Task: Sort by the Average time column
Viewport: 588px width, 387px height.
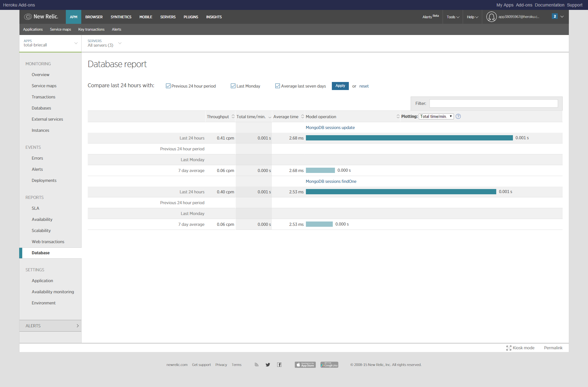Action: (x=289, y=117)
